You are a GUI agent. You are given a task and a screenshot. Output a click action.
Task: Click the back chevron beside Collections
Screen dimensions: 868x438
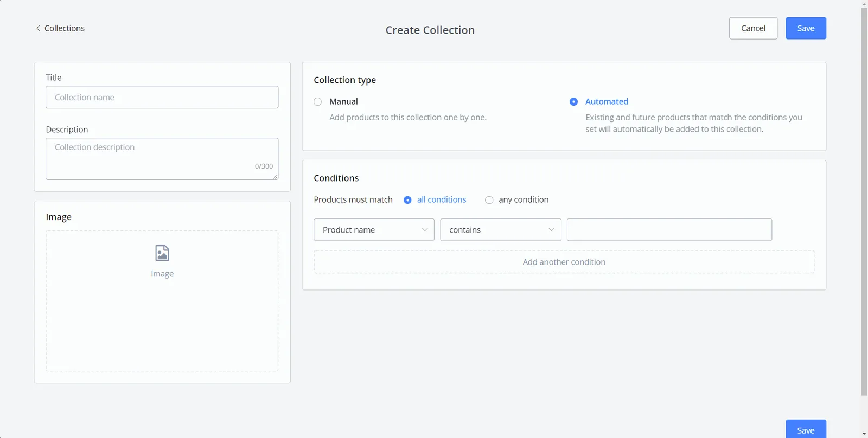click(38, 28)
